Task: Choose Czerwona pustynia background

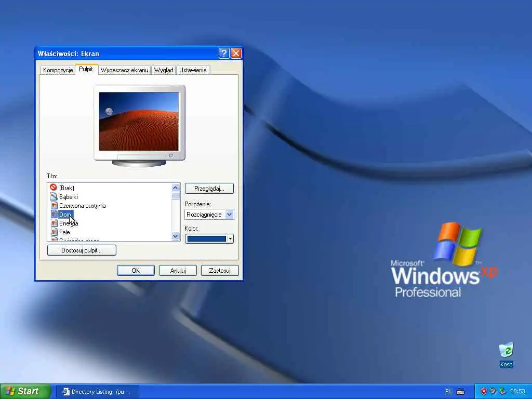Action: pyautogui.click(x=83, y=205)
